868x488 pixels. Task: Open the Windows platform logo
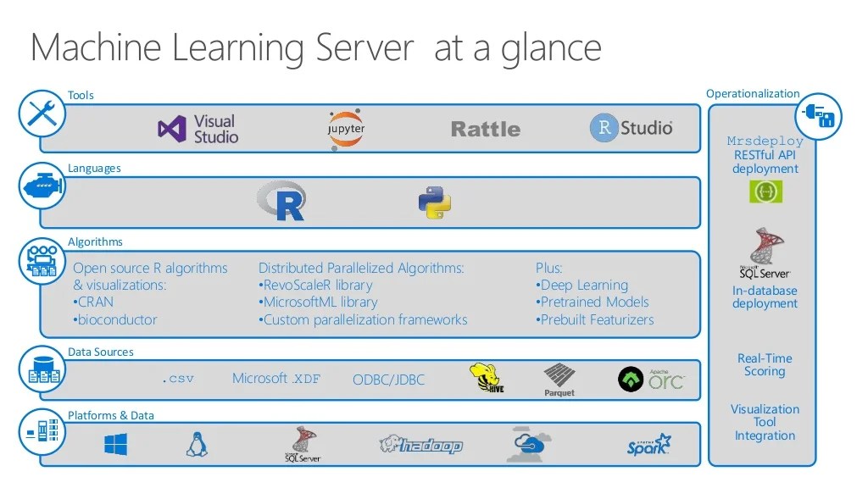pyautogui.click(x=115, y=443)
